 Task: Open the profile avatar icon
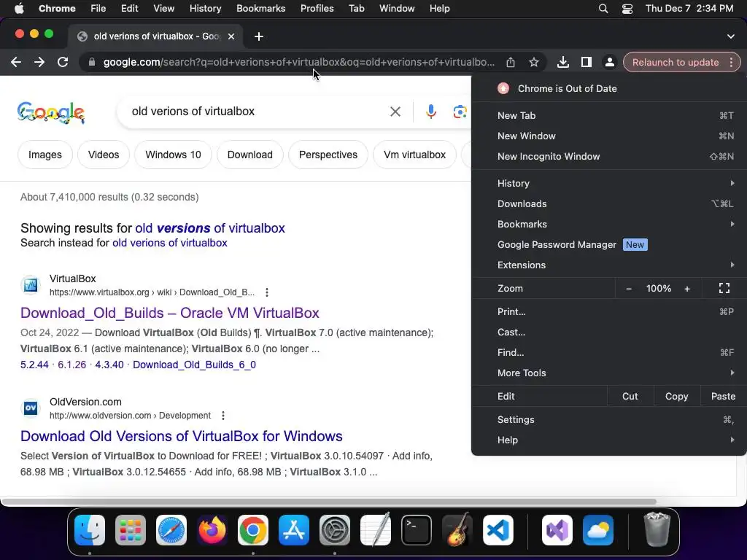609,63
